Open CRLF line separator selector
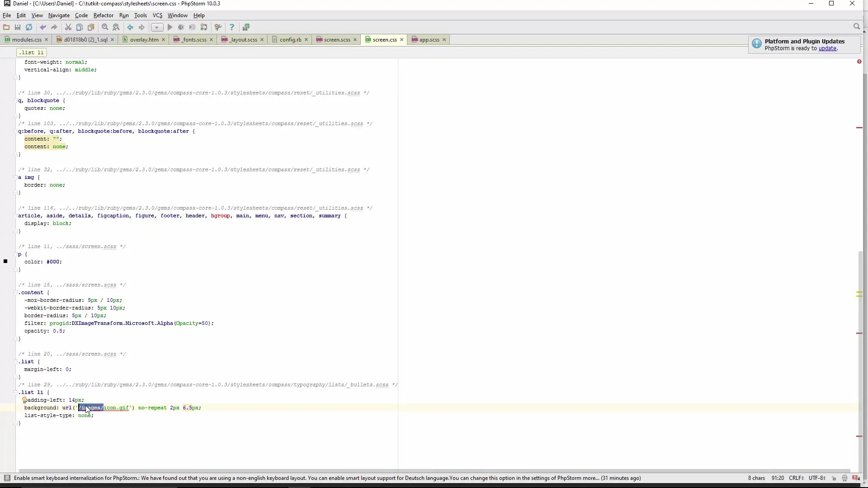The height and width of the screenshot is (488, 868). pyautogui.click(x=796, y=478)
